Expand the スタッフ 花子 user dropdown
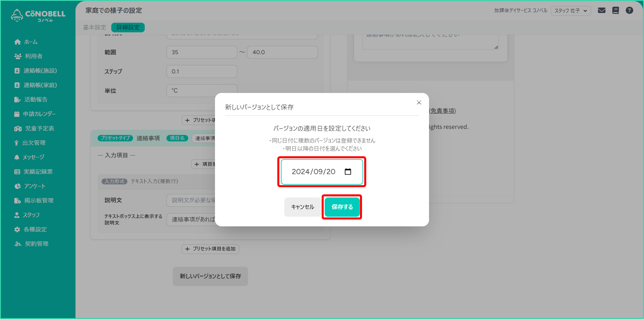644x319 pixels. point(571,11)
